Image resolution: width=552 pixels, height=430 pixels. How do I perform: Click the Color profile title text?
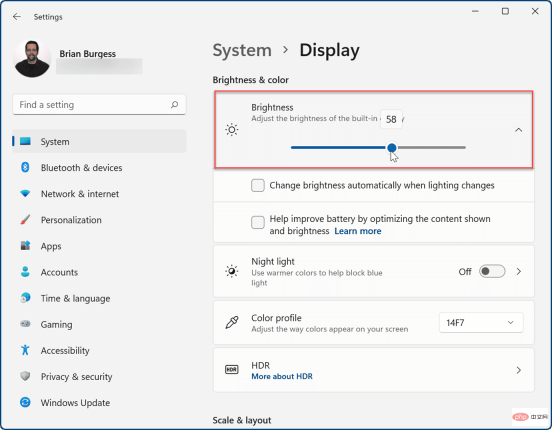(276, 318)
